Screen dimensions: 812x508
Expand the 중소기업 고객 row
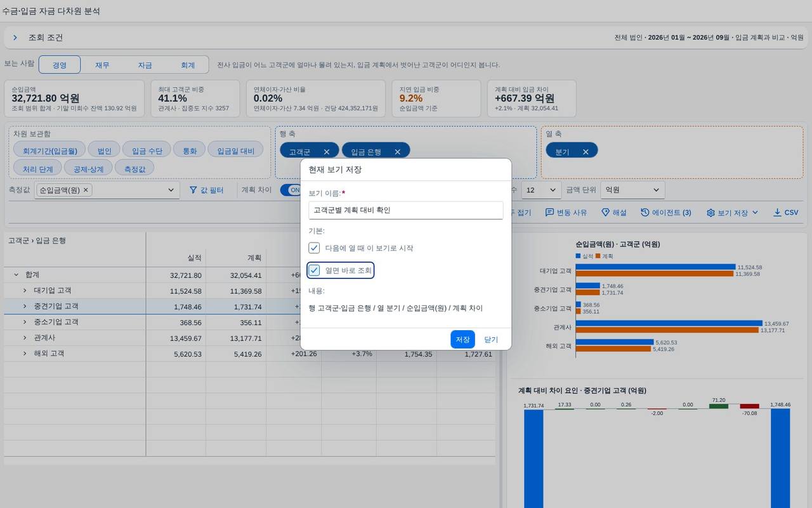(25, 322)
